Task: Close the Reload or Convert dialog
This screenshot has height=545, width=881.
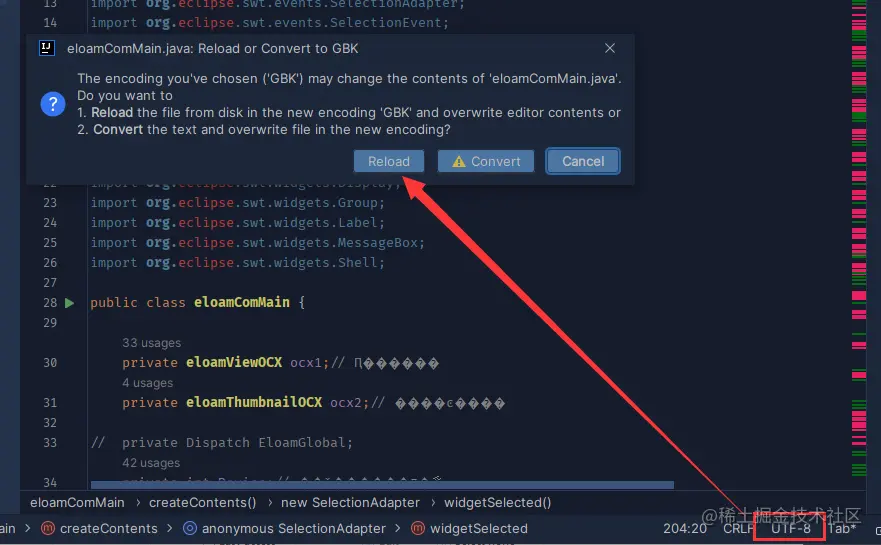Action: pyautogui.click(x=610, y=48)
